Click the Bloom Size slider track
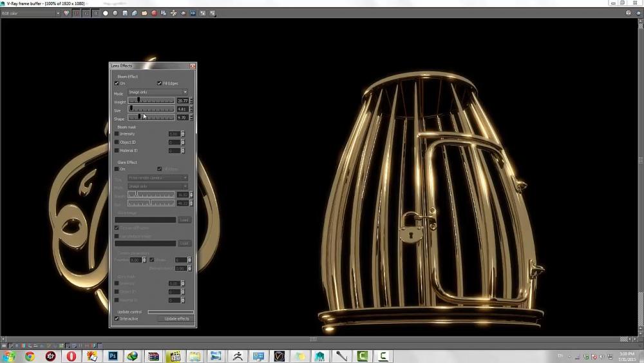 tap(151, 109)
